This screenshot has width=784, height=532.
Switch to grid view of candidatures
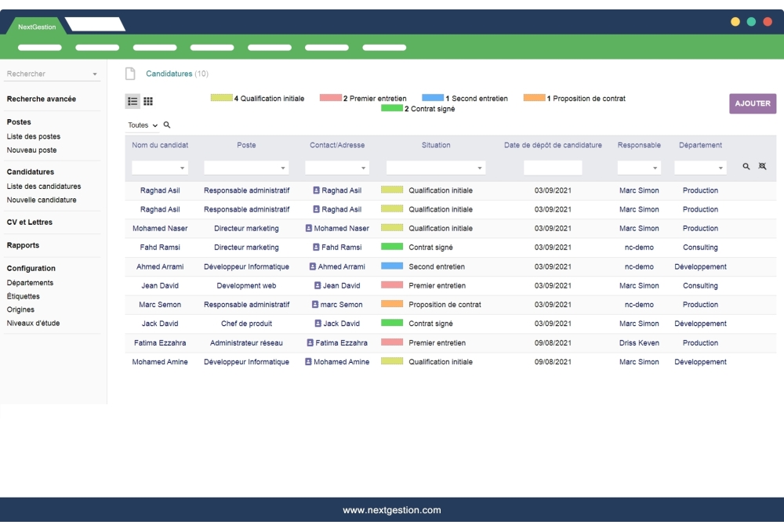pyautogui.click(x=149, y=100)
